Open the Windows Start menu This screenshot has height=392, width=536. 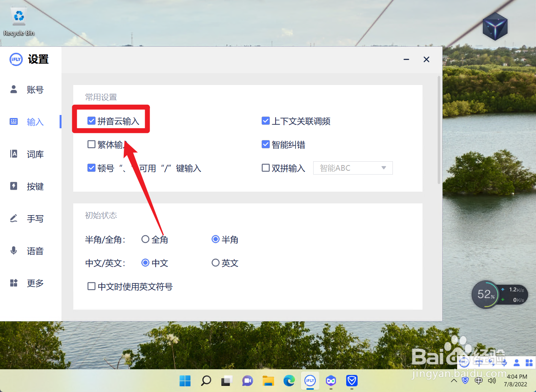click(185, 381)
